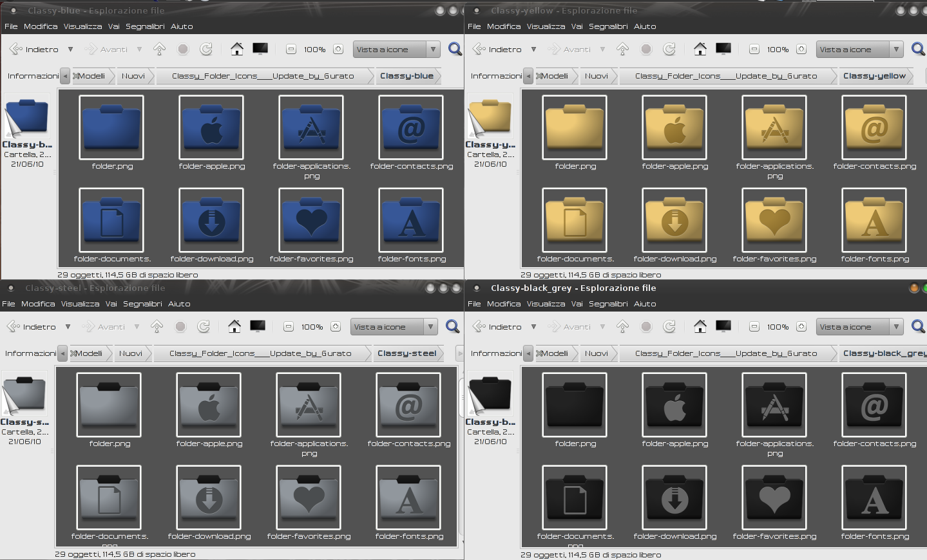Select yellow folder-favorites.png thumbnail
Image resolution: width=927 pixels, height=560 pixels.
(774, 220)
